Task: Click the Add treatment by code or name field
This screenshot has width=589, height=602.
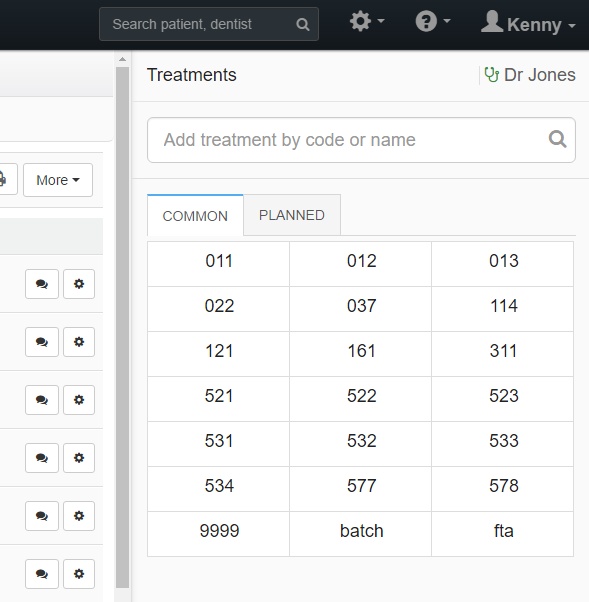Action: (x=361, y=140)
